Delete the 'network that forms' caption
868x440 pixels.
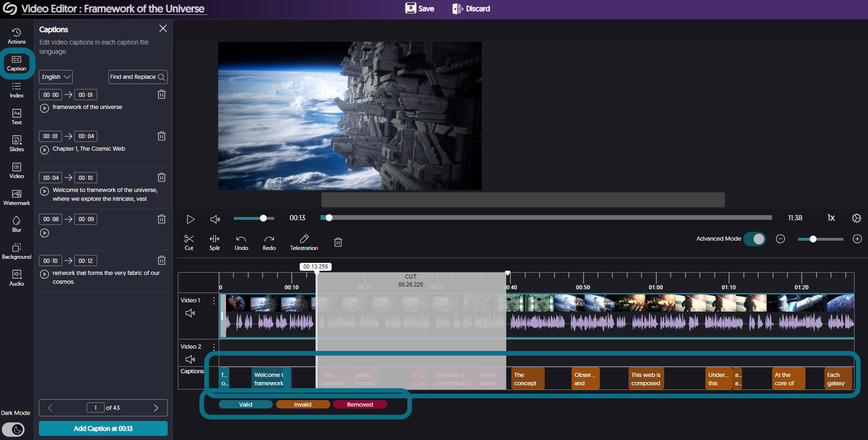162,261
